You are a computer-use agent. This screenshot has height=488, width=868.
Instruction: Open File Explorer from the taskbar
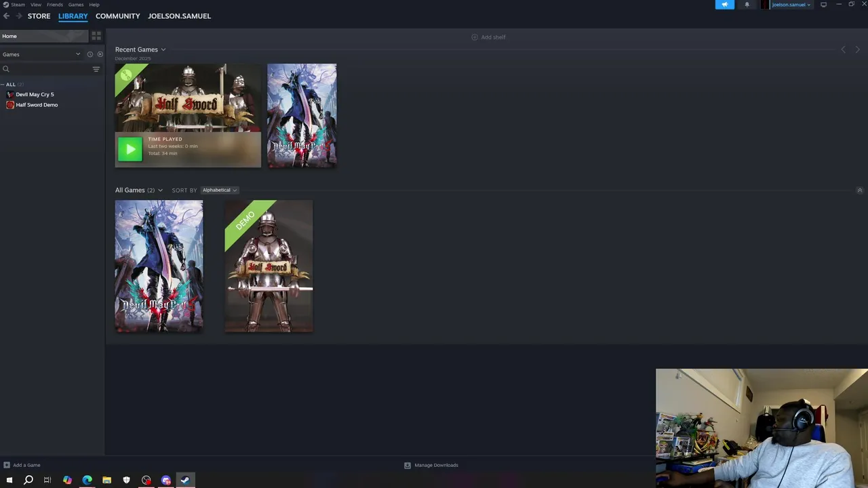pos(106,480)
